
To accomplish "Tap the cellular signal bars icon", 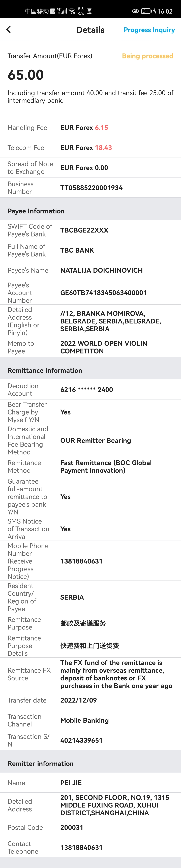I will pyautogui.click(x=62, y=11).
